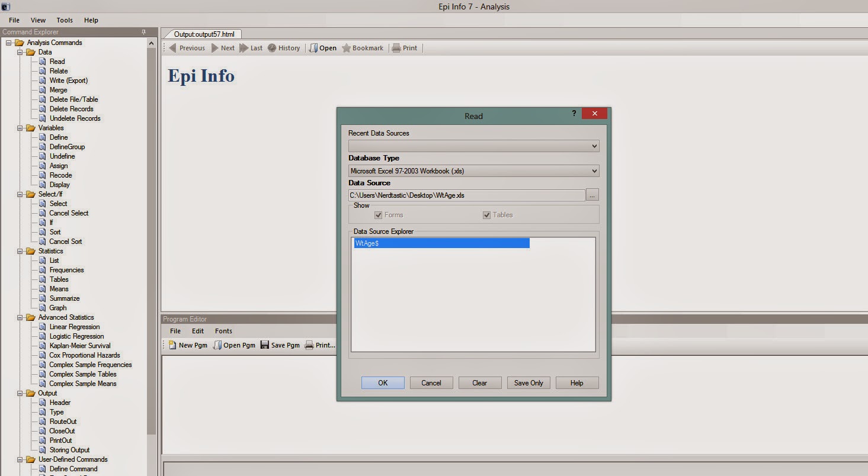Toggle the Tables checkbox in Show group
Image resolution: width=868 pixels, height=476 pixels.
(486, 215)
